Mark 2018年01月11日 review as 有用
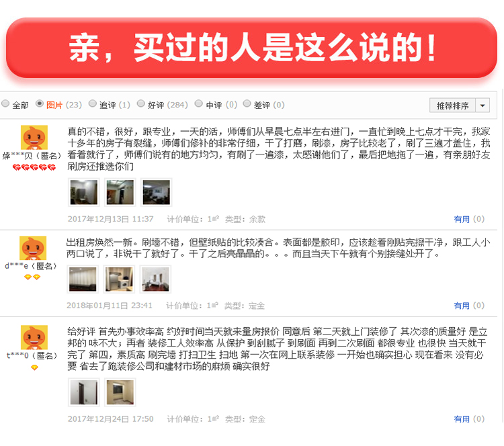 (469, 306)
